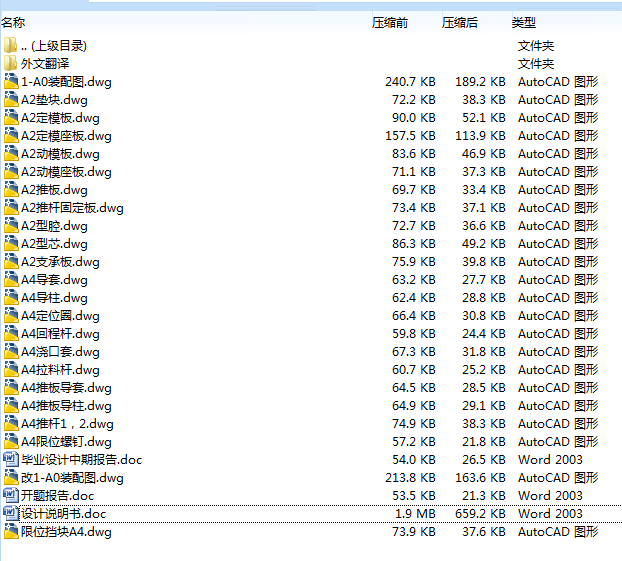
Task: Select A2定模座板.dwg icon
Action: (11, 135)
